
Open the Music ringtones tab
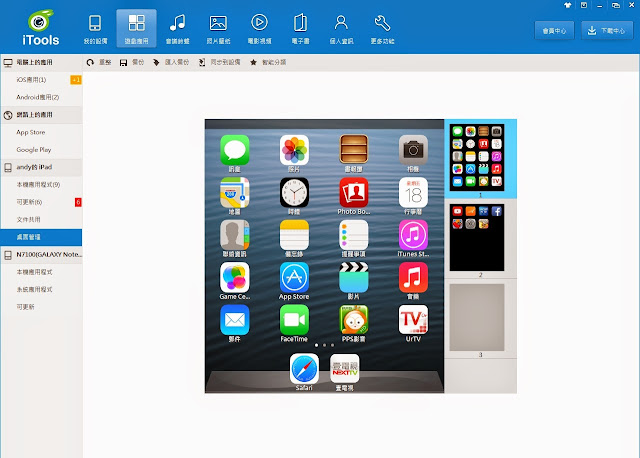coord(178,29)
